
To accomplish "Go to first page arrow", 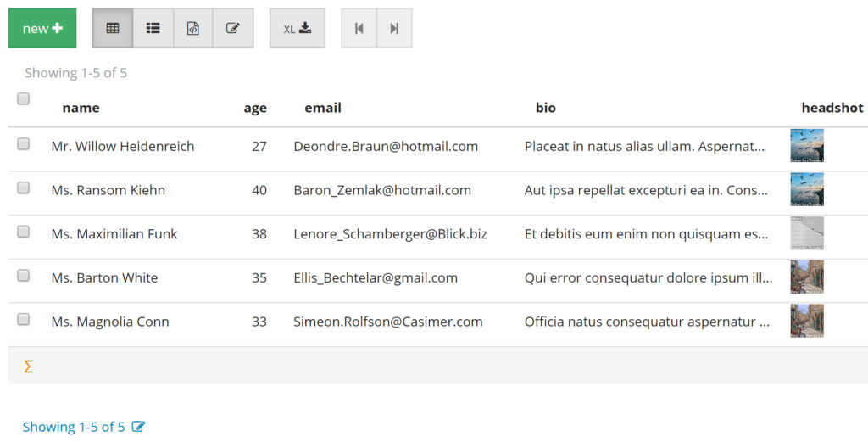I will click(359, 28).
